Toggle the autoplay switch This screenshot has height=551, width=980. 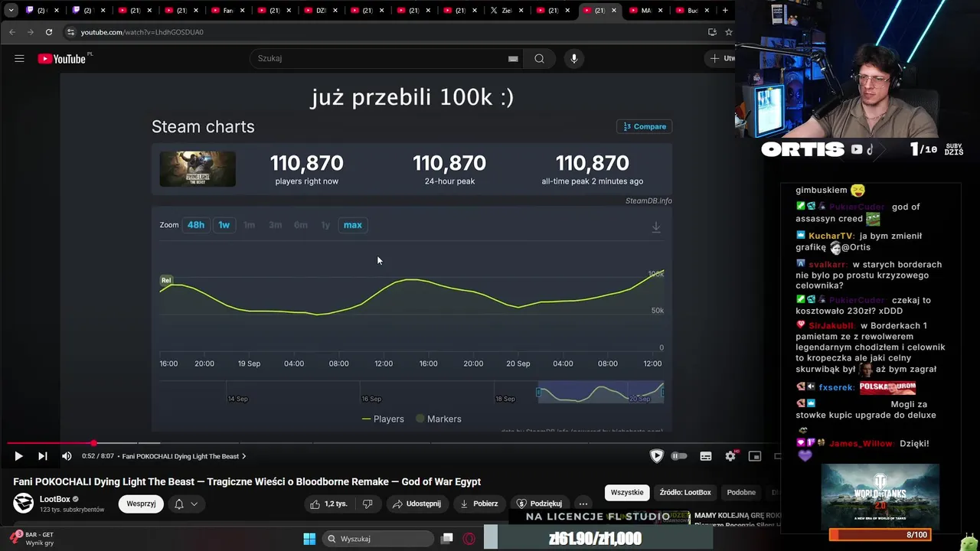[x=679, y=456]
